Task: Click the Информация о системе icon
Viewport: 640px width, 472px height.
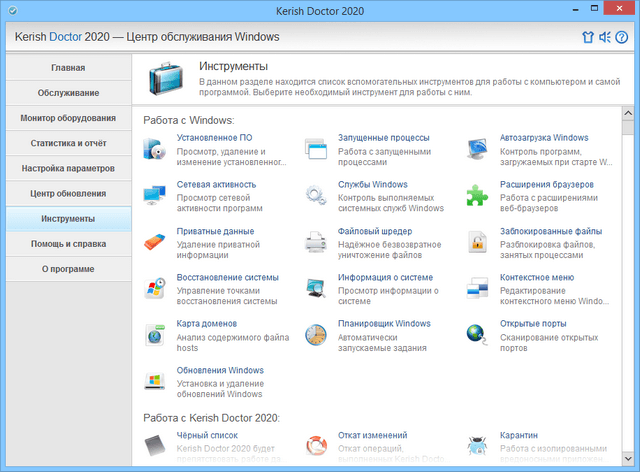Action: (x=316, y=288)
